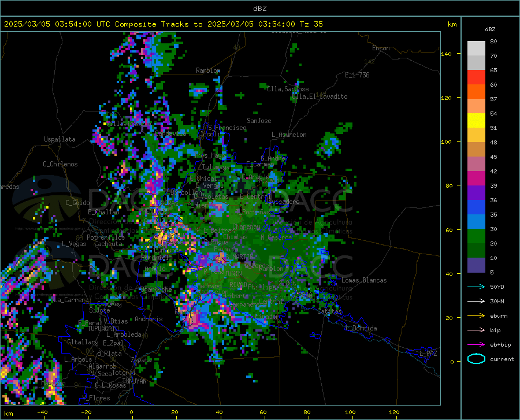520x420 pixels.
Task: Click the S_Francisco map label
Action: pos(227,128)
